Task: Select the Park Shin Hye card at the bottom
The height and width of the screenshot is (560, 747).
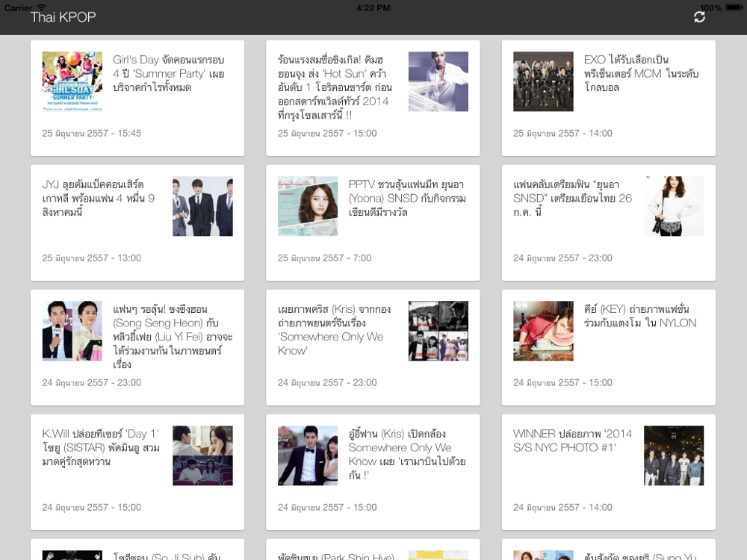Action: click(x=373, y=550)
